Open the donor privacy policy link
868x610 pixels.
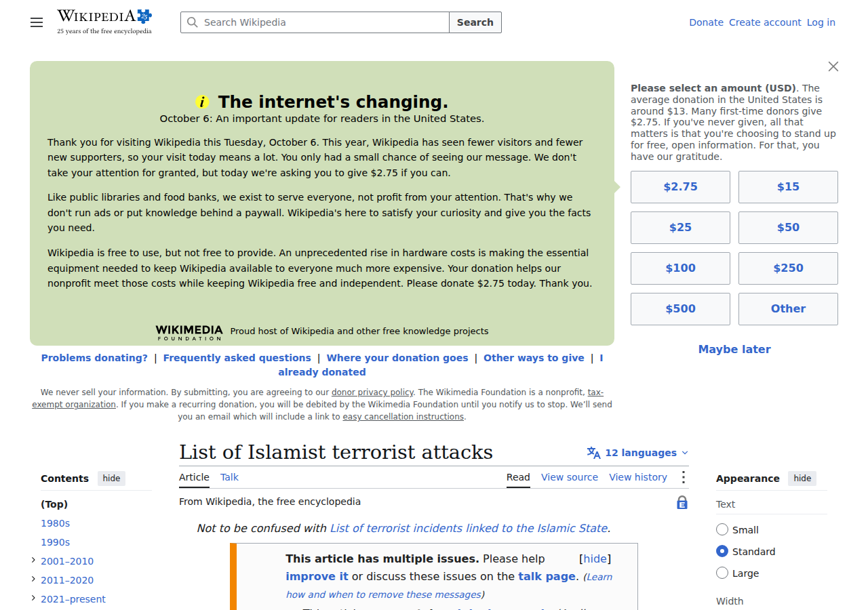tap(372, 392)
